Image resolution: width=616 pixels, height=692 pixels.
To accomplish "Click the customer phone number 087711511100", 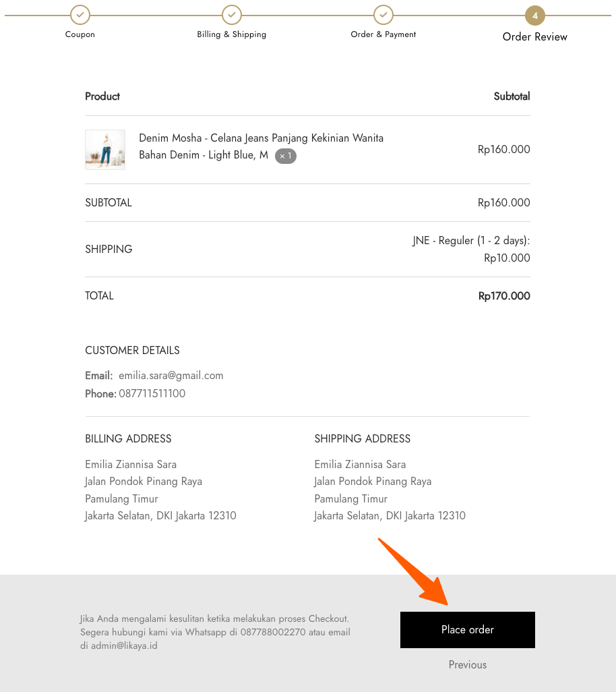I will (x=152, y=394).
